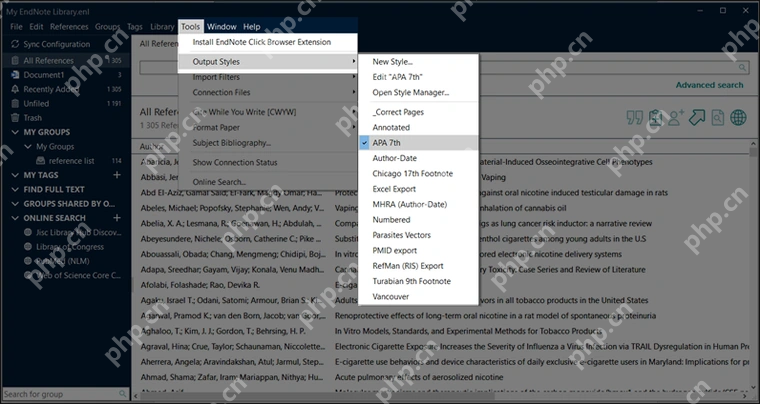760x404 pixels.
Task: Click the Document1 file icon
Action: [x=15, y=75]
